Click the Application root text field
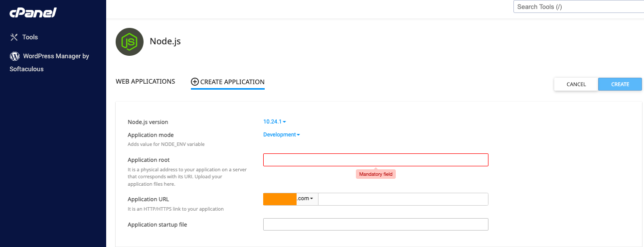 [375, 160]
